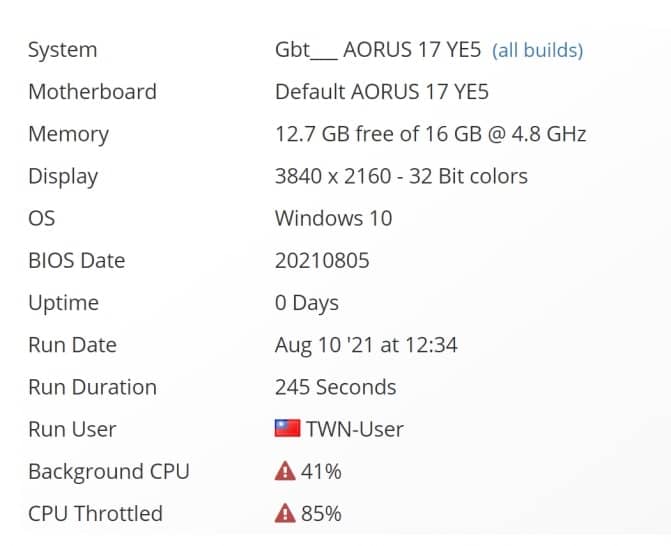671x546 pixels.
Task: Click the CPU Throttled row label
Action: click(95, 513)
